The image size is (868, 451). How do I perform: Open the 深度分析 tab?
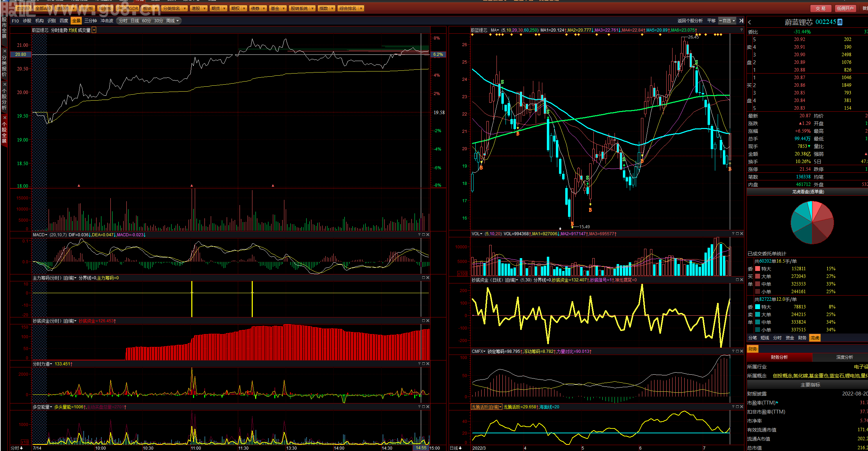tap(844, 357)
